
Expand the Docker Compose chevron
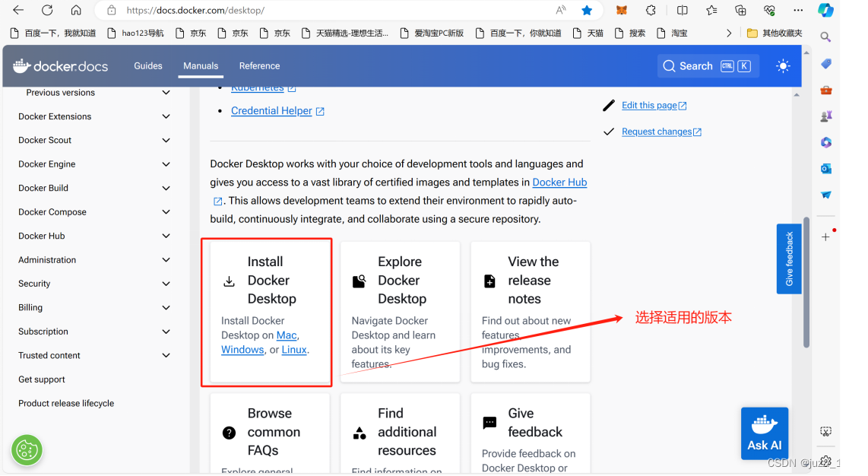166,212
